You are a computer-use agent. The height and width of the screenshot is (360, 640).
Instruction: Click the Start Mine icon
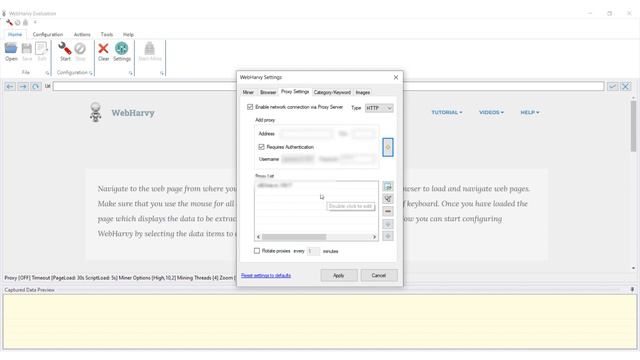[149, 48]
